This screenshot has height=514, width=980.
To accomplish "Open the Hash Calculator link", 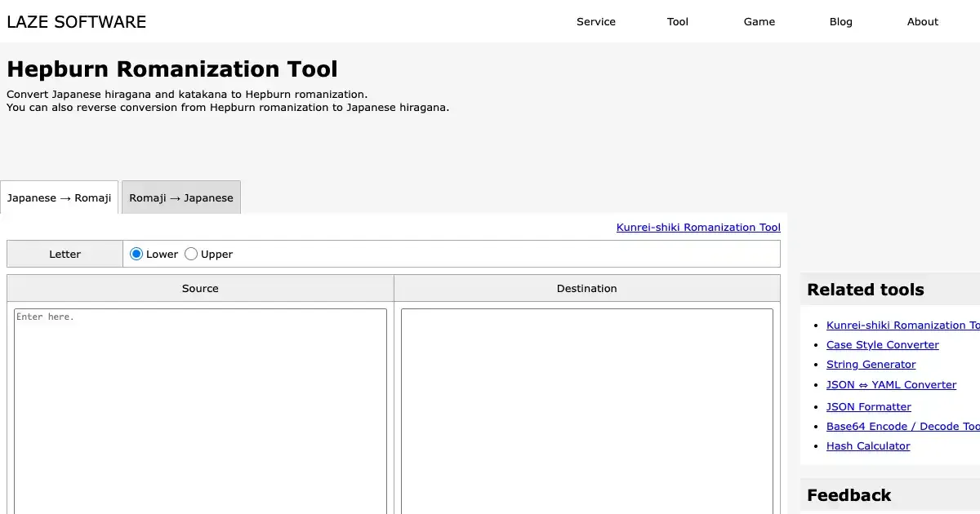I will [867, 446].
